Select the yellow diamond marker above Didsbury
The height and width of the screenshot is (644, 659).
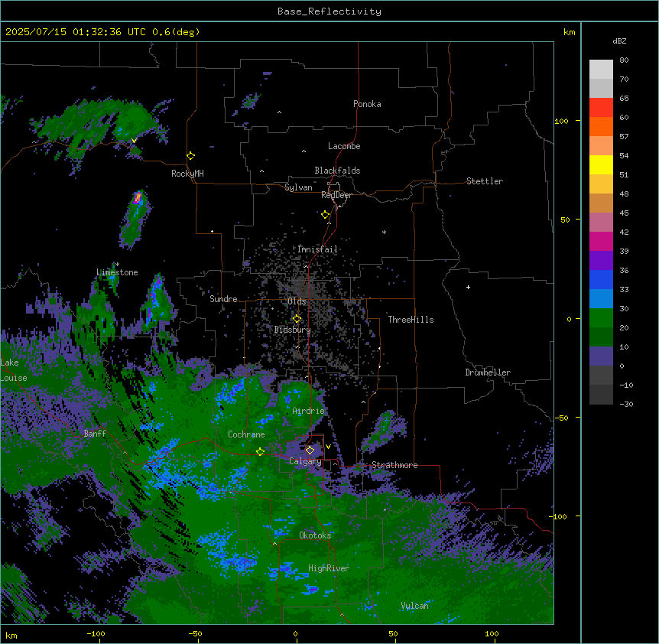297,319
